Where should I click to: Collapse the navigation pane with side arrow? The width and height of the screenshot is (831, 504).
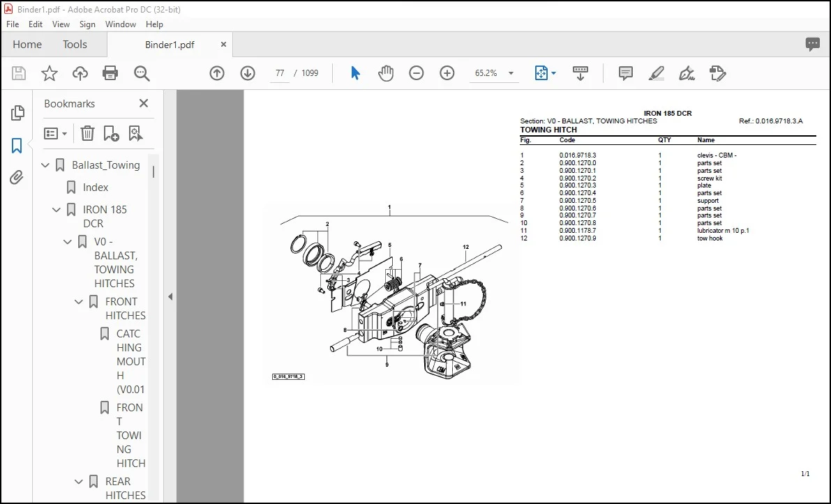tap(170, 296)
